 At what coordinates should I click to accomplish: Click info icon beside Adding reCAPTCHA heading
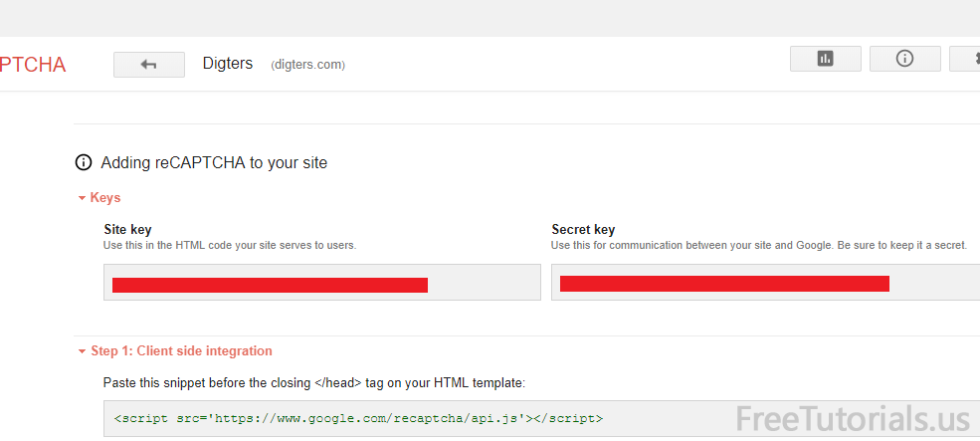pos(84,162)
